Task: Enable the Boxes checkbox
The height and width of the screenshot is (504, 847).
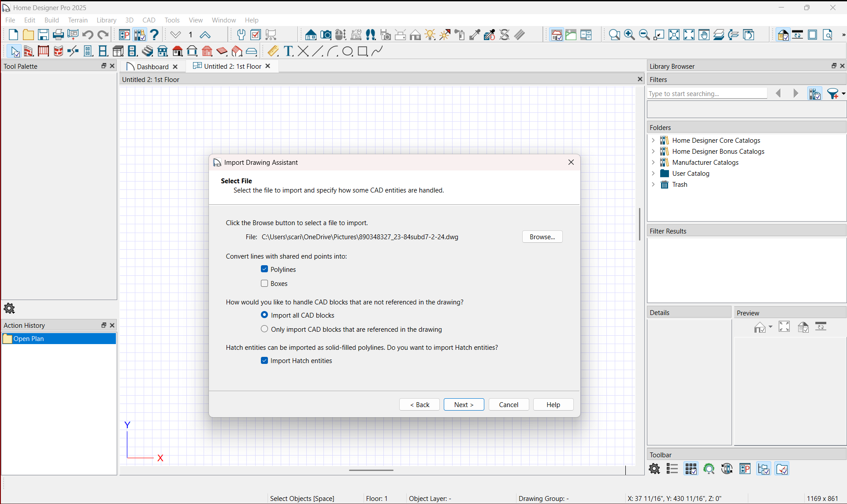Action: click(264, 283)
